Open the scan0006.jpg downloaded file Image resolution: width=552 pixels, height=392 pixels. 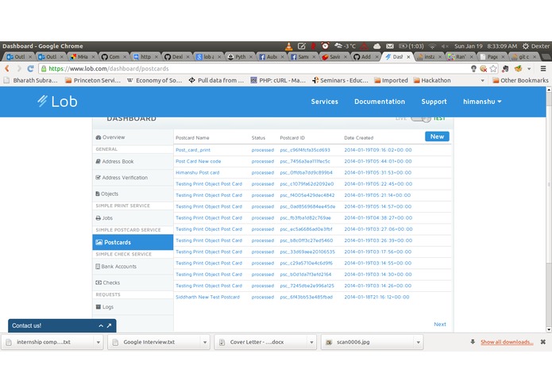pos(368,342)
